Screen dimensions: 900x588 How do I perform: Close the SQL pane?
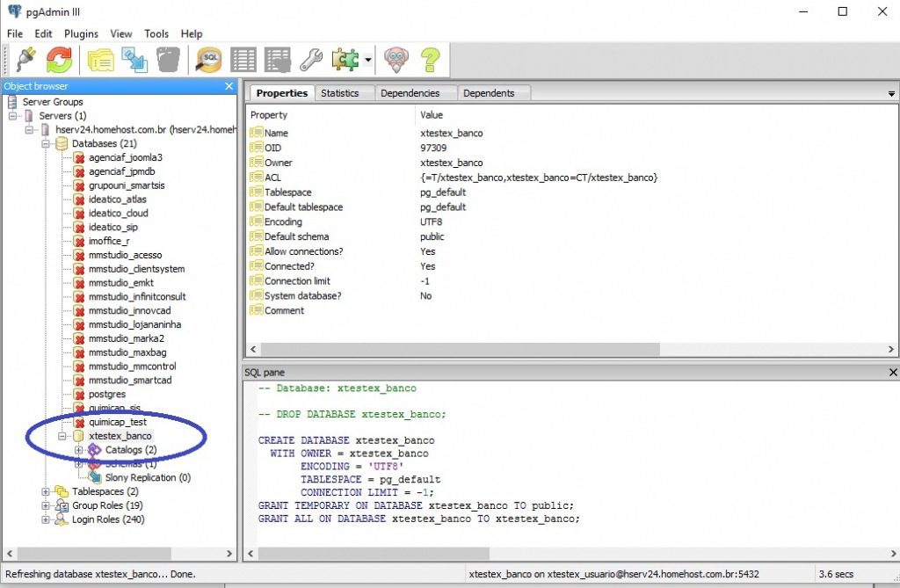point(892,371)
